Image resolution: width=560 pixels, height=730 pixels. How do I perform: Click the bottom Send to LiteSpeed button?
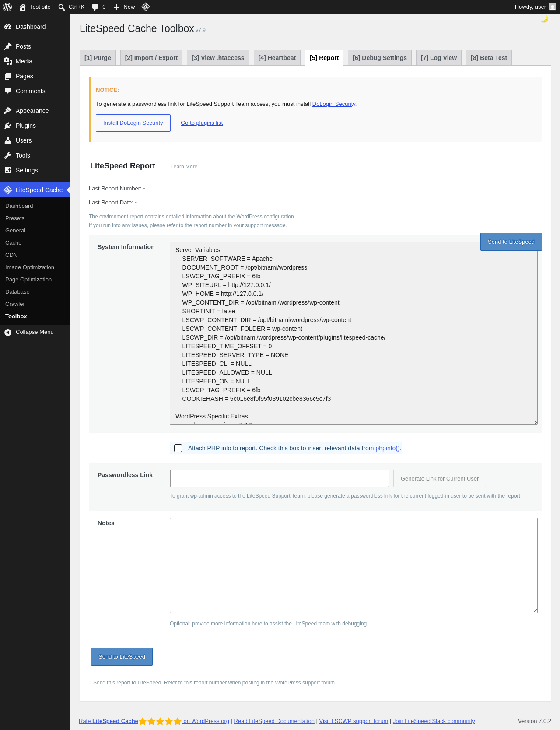[122, 656]
